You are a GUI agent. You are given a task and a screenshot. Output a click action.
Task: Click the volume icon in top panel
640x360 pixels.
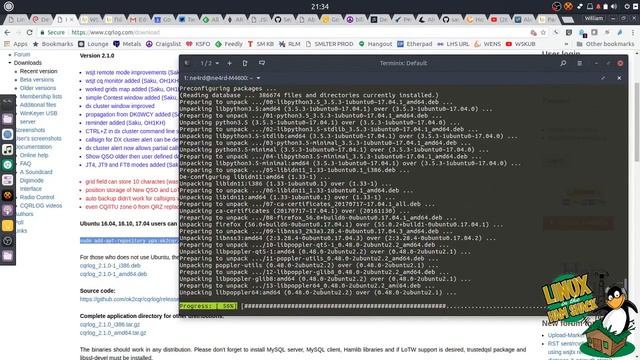tap(614, 7)
